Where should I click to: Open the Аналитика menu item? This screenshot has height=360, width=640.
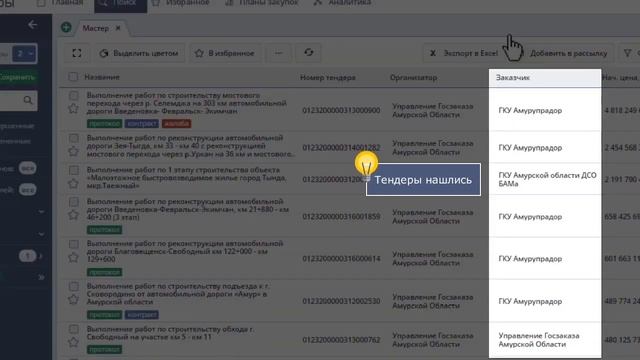pyautogui.click(x=342, y=3)
